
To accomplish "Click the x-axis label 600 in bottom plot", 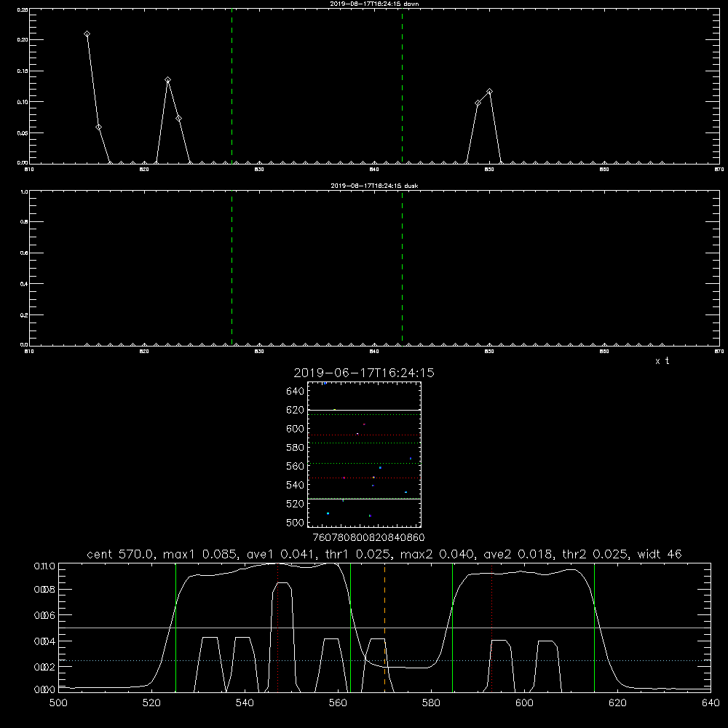I will click(525, 703).
